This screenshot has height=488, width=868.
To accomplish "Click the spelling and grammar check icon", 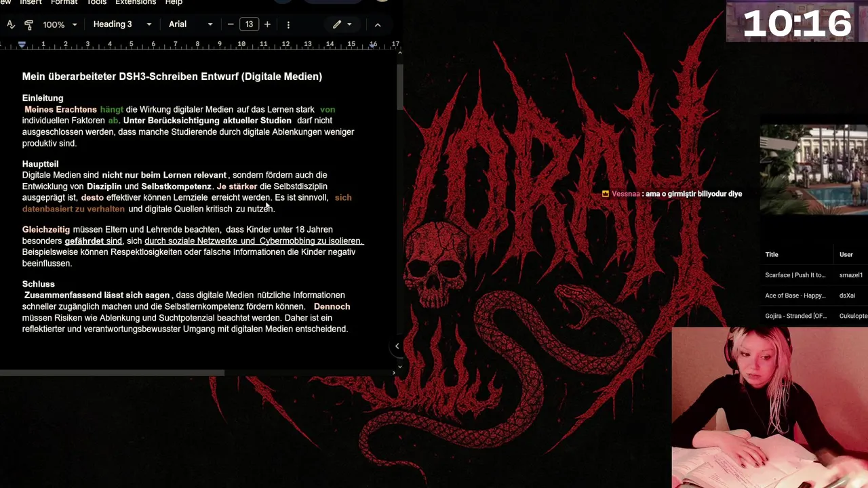I will 10,24.
